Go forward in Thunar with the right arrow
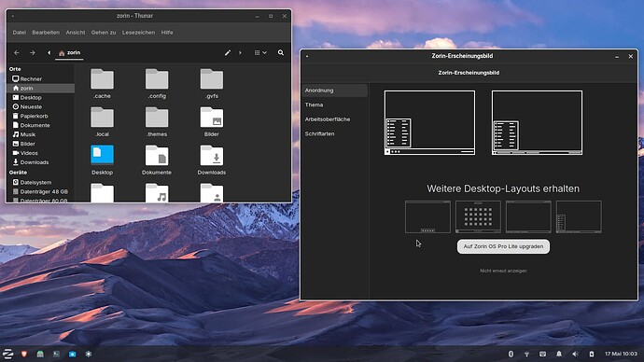644x362 pixels. (32, 52)
